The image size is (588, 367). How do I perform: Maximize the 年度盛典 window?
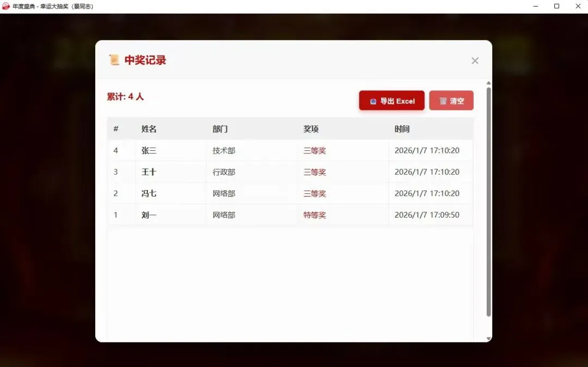coord(556,7)
